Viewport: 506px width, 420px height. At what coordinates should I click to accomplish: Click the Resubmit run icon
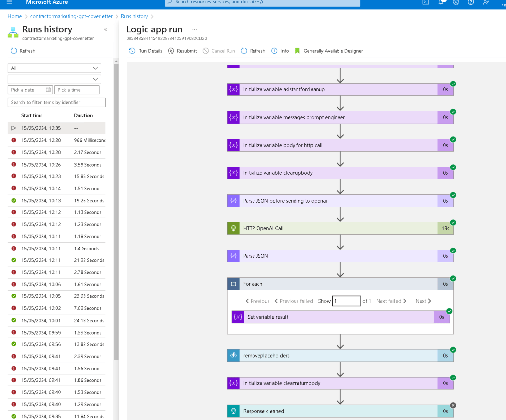(x=171, y=51)
